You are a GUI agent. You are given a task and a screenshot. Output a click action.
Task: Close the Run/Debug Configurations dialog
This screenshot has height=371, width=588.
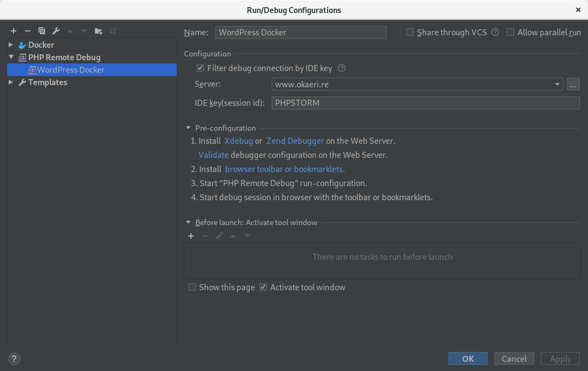pyautogui.click(x=578, y=10)
